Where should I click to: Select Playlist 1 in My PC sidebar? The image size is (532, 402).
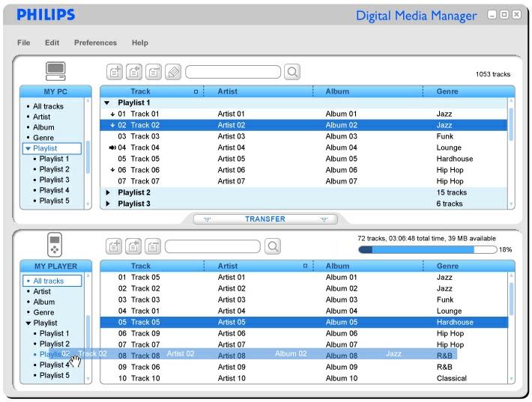click(x=54, y=159)
